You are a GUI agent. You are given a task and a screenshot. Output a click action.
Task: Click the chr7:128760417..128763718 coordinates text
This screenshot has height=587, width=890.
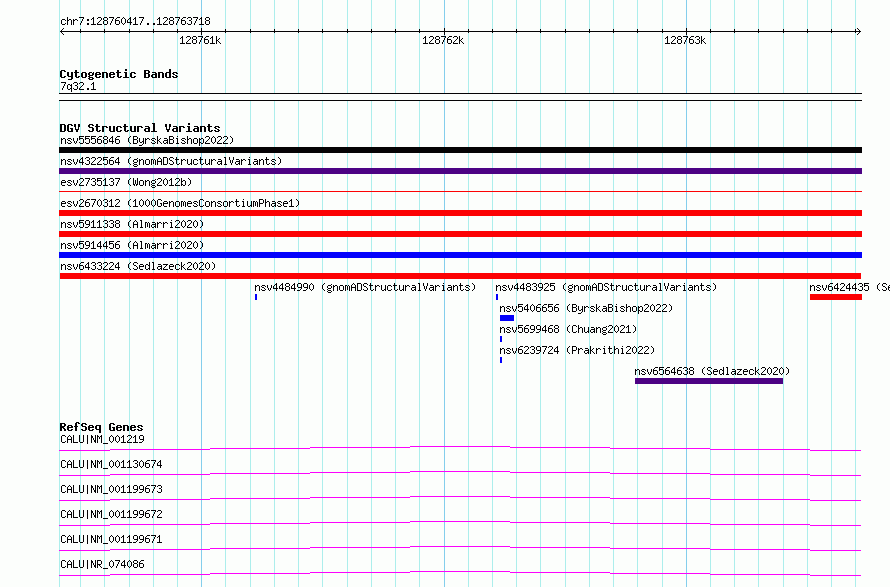coord(135,22)
